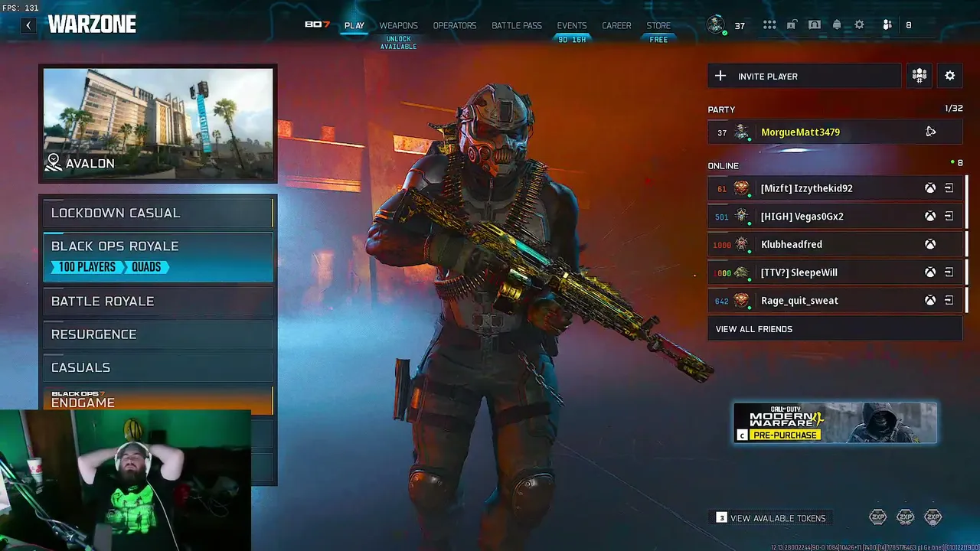Click the middle 2XP token icon
Viewport: 980px width, 551px height.
906,517
